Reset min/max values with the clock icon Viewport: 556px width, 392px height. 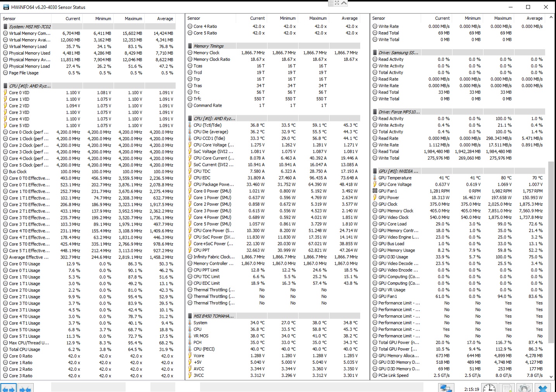(x=489, y=388)
